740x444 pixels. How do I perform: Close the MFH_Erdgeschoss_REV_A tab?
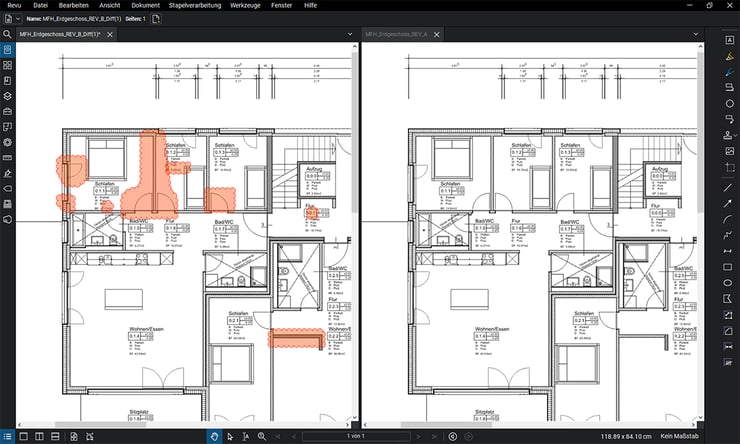pos(437,34)
